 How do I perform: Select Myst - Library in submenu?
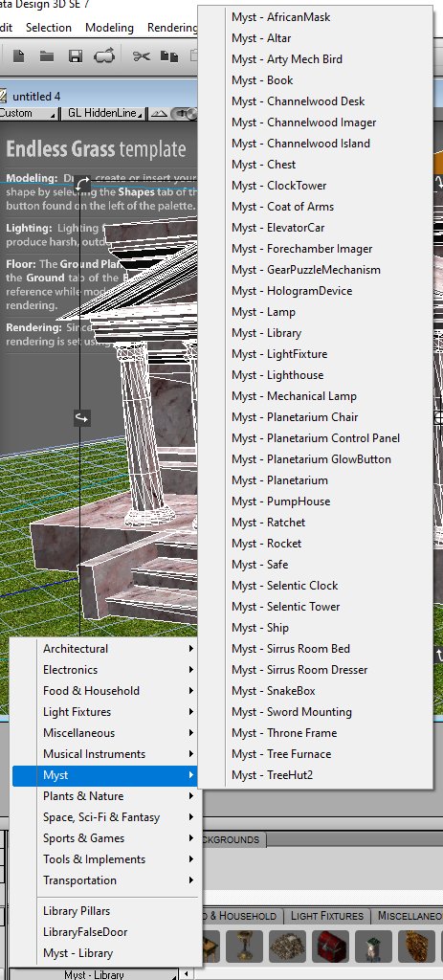[x=316, y=333]
